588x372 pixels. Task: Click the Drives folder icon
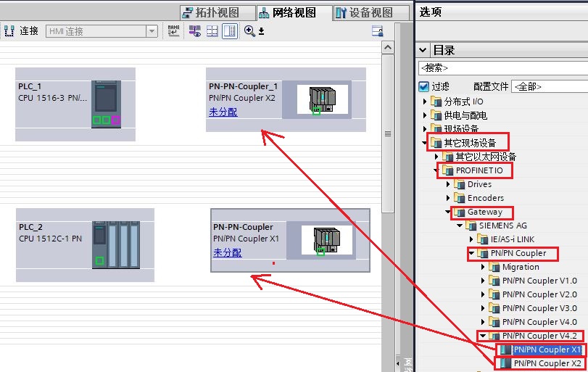point(460,184)
